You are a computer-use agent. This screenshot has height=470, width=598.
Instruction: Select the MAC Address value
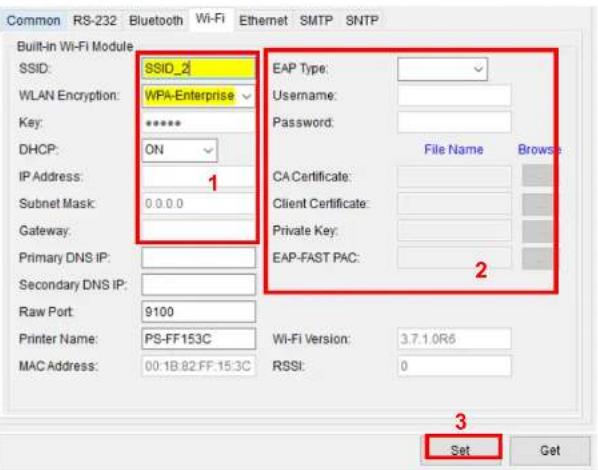point(198,366)
